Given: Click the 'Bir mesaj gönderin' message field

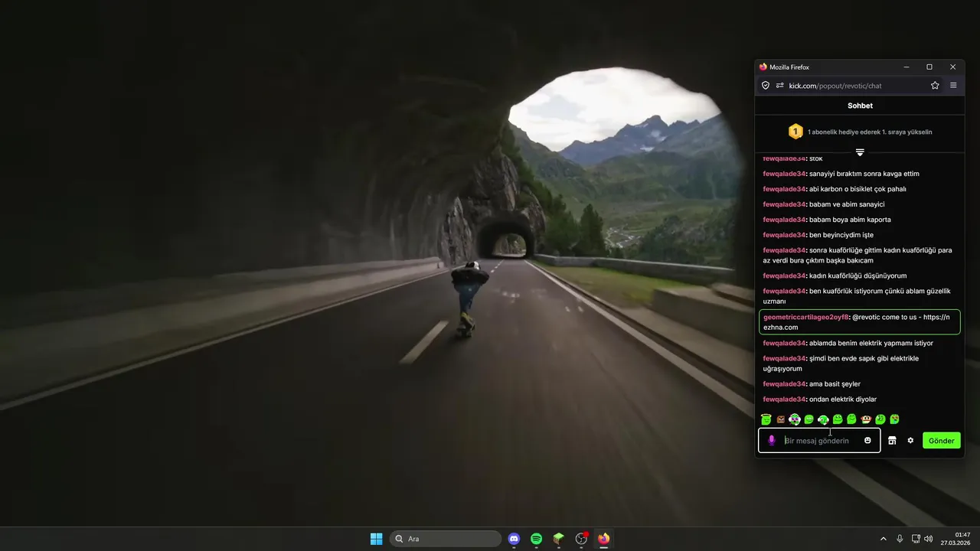Looking at the screenshot, I should [x=819, y=441].
